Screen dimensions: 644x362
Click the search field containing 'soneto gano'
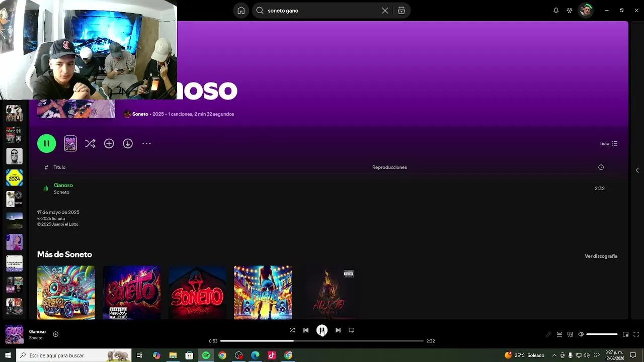pos(322,11)
